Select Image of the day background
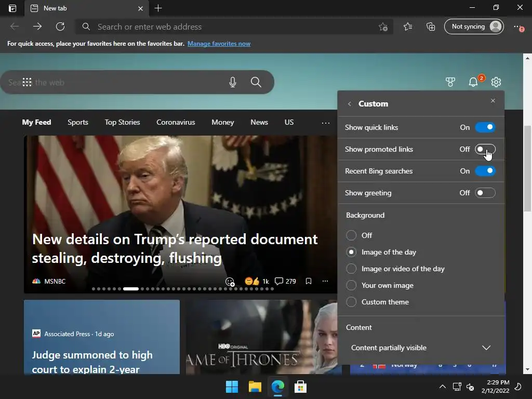532x399 pixels. [351, 252]
